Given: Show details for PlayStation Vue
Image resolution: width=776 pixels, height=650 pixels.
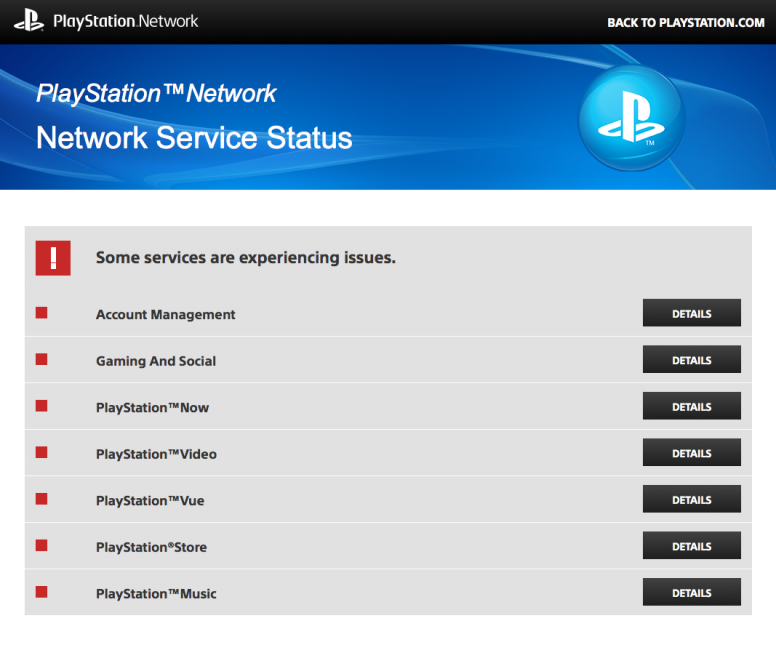Looking at the screenshot, I should (x=692, y=499).
